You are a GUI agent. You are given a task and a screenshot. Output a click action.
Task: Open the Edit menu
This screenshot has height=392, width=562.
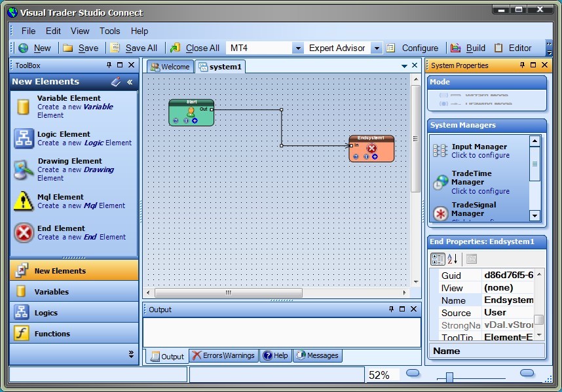click(x=53, y=31)
